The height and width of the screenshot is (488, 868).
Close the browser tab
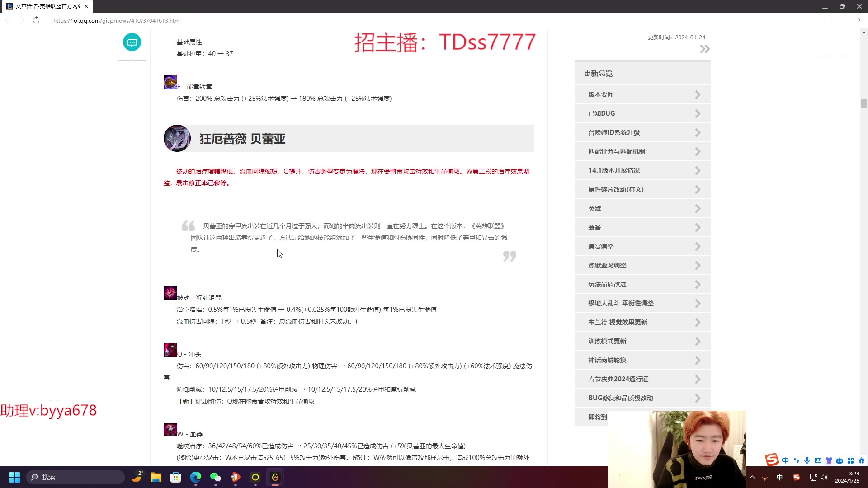86,6
